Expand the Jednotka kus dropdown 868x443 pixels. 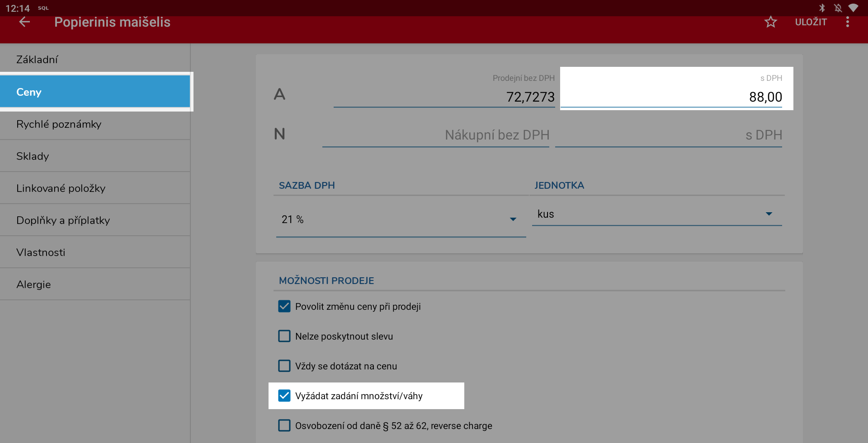tap(656, 214)
